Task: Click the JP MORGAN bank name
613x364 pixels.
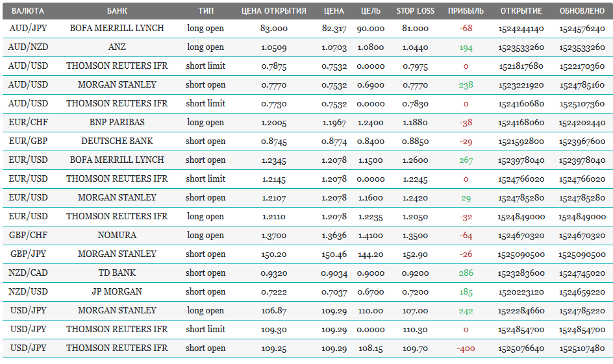Action: coord(117,291)
